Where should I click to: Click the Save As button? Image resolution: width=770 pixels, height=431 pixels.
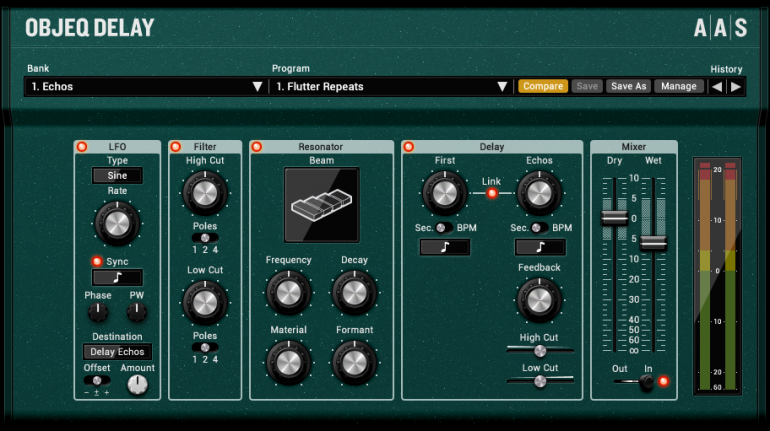pos(628,87)
